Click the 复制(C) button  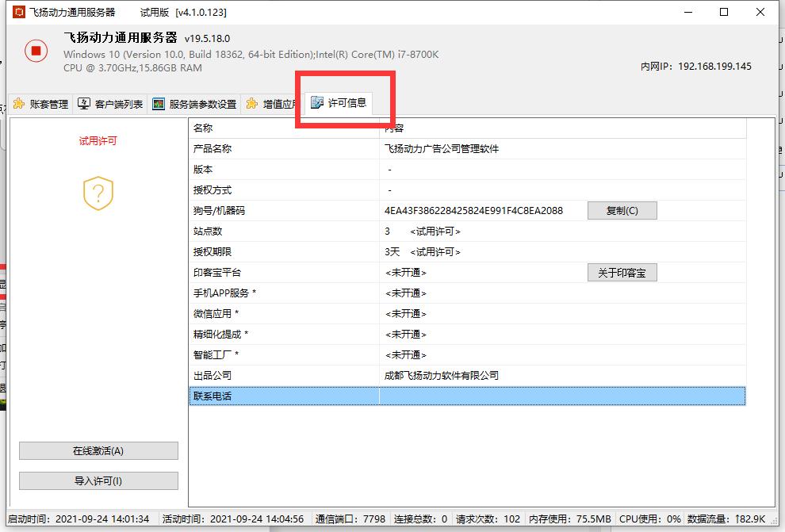click(622, 210)
